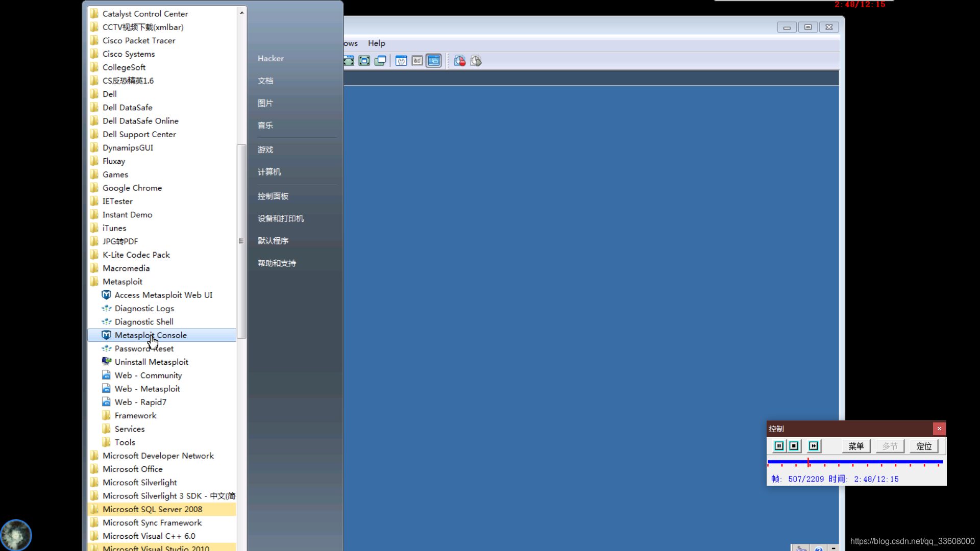The image size is (980, 551).
Task: Open 图片 from start menu
Action: 265,103
